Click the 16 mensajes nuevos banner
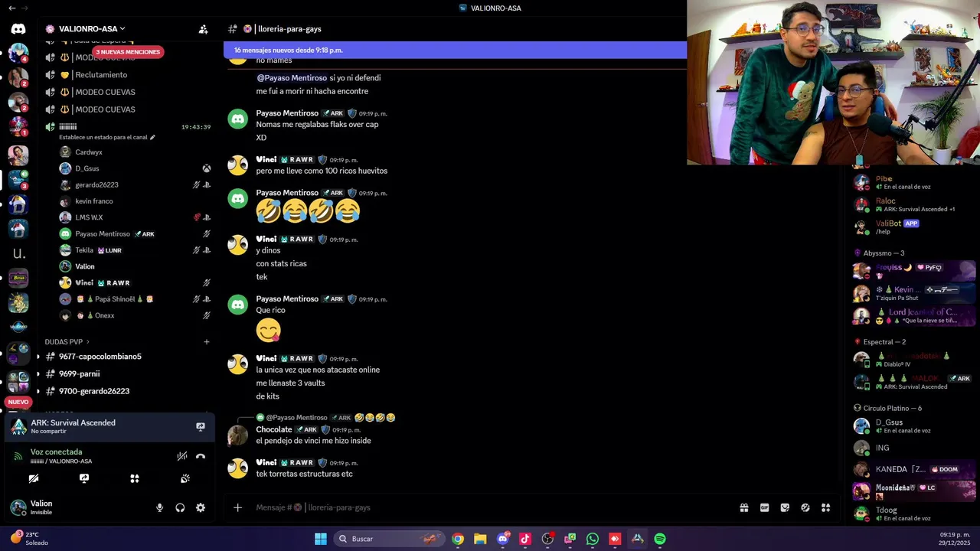Image resolution: width=980 pixels, height=551 pixels. pos(455,50)
